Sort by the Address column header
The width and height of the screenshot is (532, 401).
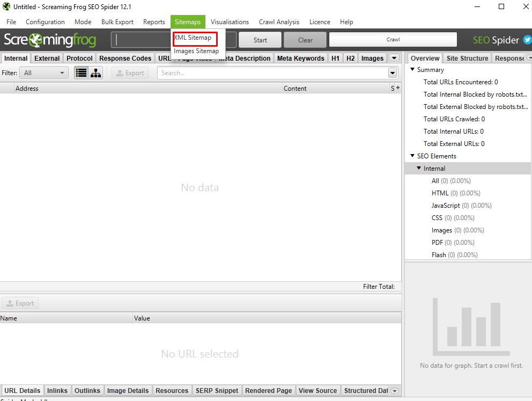[x=148, y=88]
